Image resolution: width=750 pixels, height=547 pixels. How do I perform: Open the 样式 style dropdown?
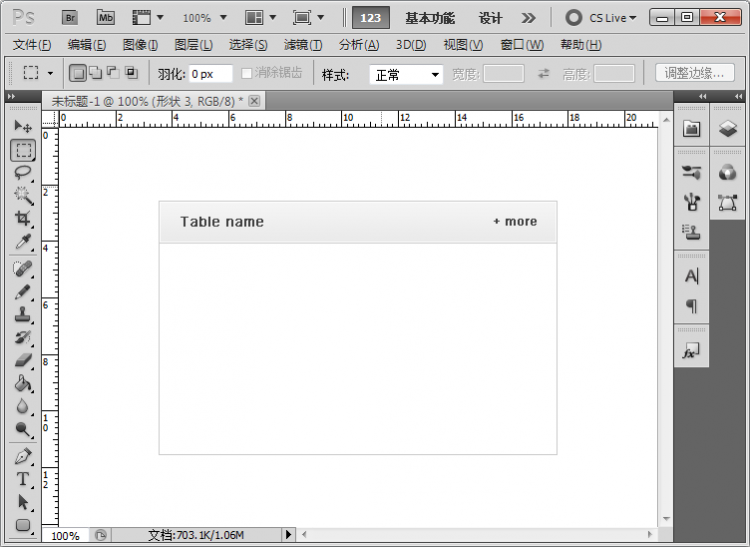pyautogui.click(x=406, y=75)
